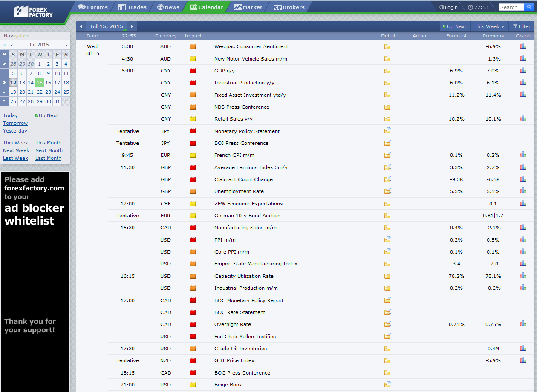Click red impact icon for Industrial Production y/y

193,83
